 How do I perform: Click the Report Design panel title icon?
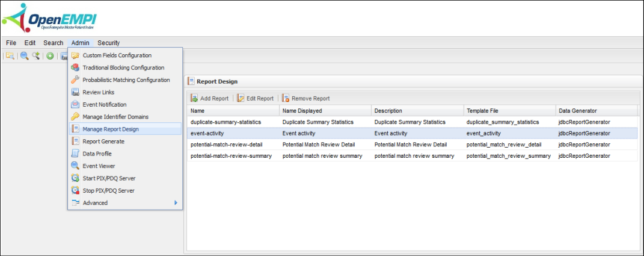click(191, 81)
